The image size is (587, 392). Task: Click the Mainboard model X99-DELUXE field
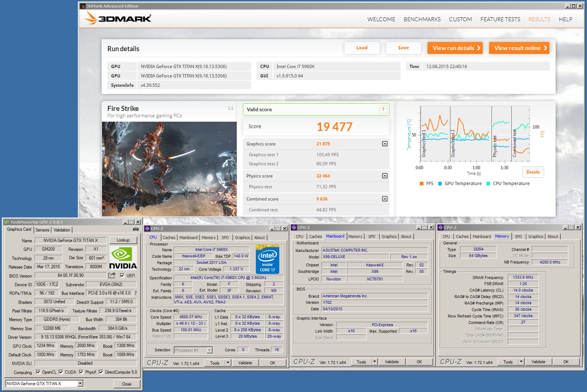click(356, 257)
